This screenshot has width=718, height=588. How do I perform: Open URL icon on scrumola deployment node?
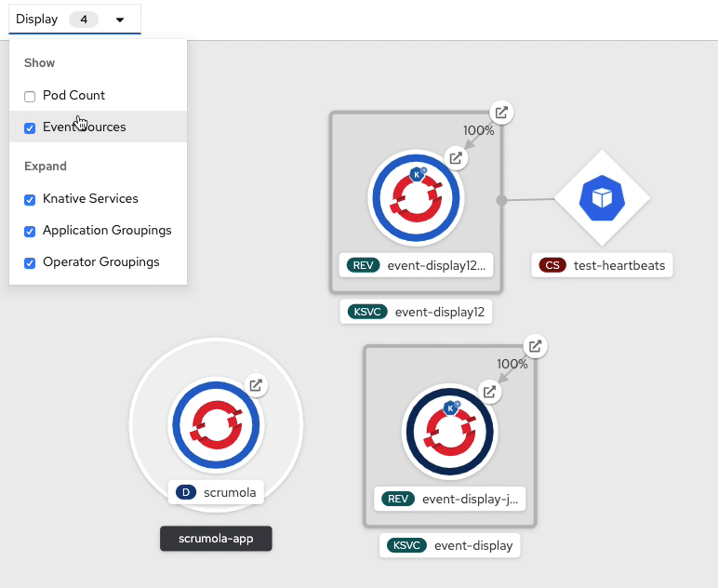click(x=256, y=385)
